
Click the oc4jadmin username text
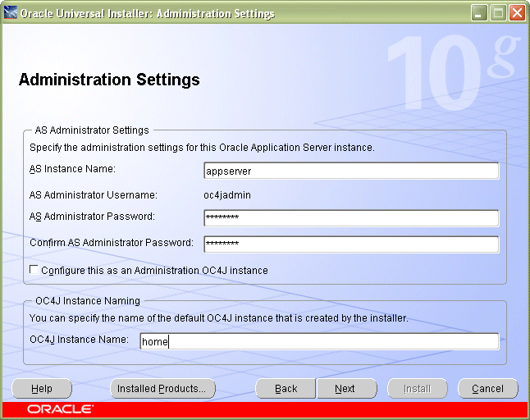coord(227,195)
